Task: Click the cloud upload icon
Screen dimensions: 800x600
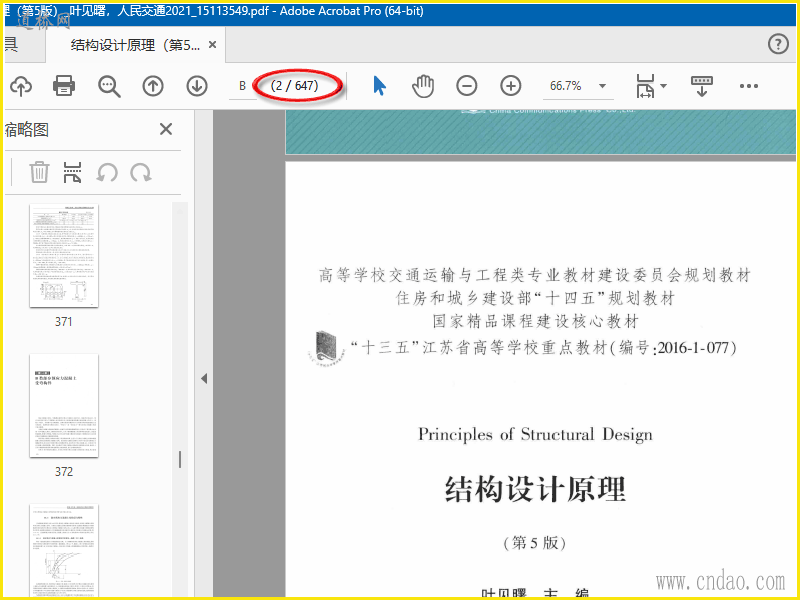Action: click(21, 86)
